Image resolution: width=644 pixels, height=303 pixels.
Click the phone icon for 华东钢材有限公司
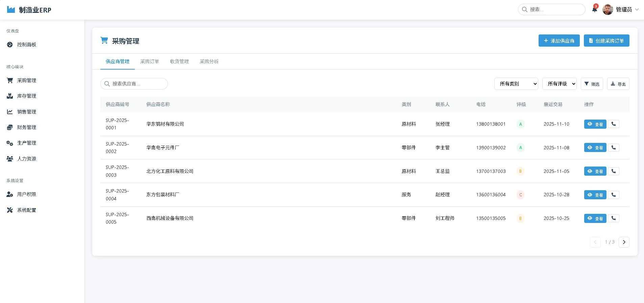pyautogui.click(x=613, y=124)
